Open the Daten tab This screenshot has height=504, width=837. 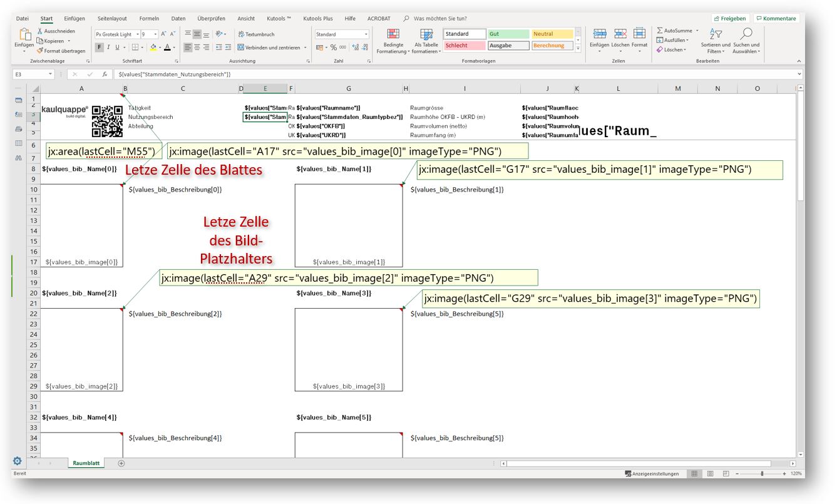[x=178, y=19]
